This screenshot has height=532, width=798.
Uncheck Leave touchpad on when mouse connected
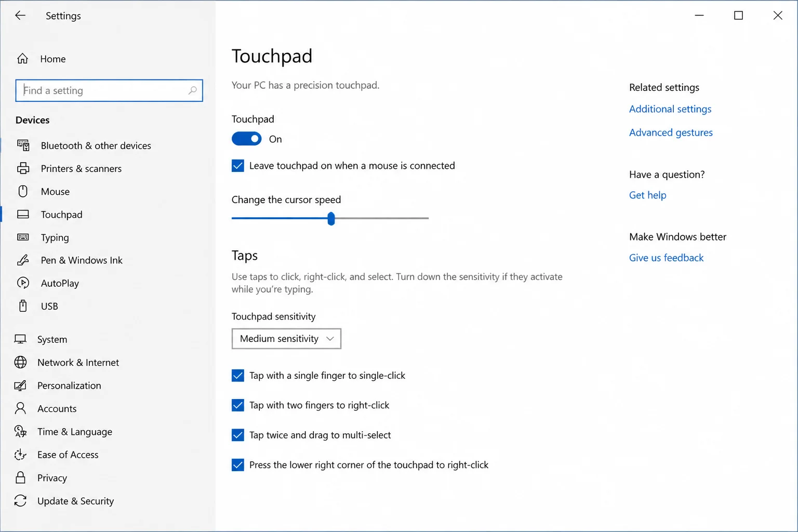(237, 166)
